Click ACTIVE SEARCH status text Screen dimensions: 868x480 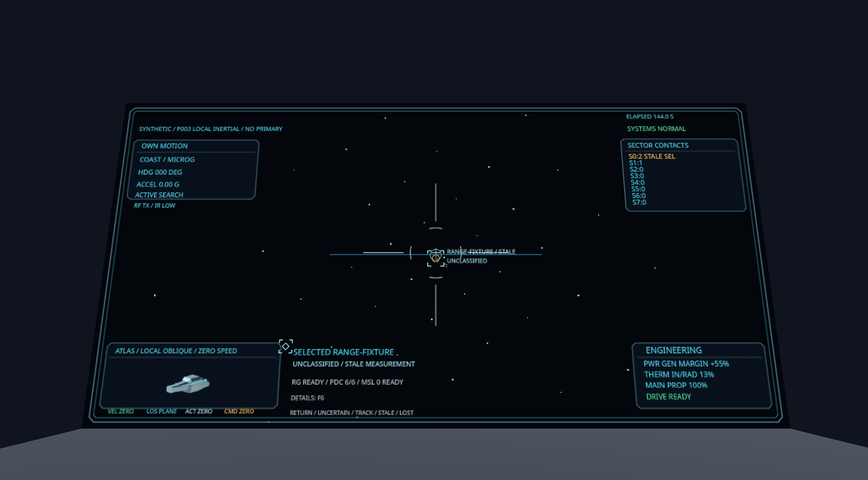(x=159, y=195)
